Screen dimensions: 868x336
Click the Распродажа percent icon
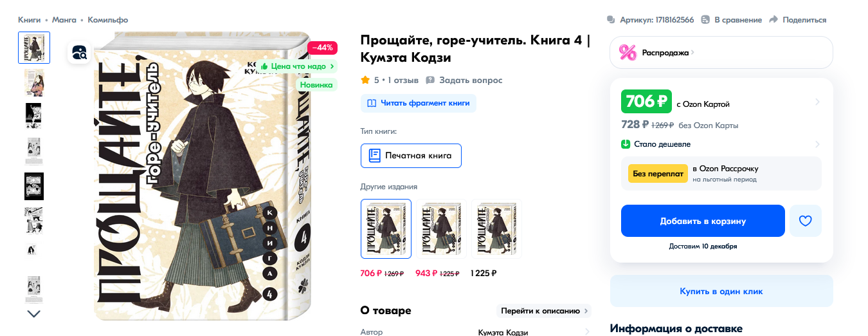(628, 53)
